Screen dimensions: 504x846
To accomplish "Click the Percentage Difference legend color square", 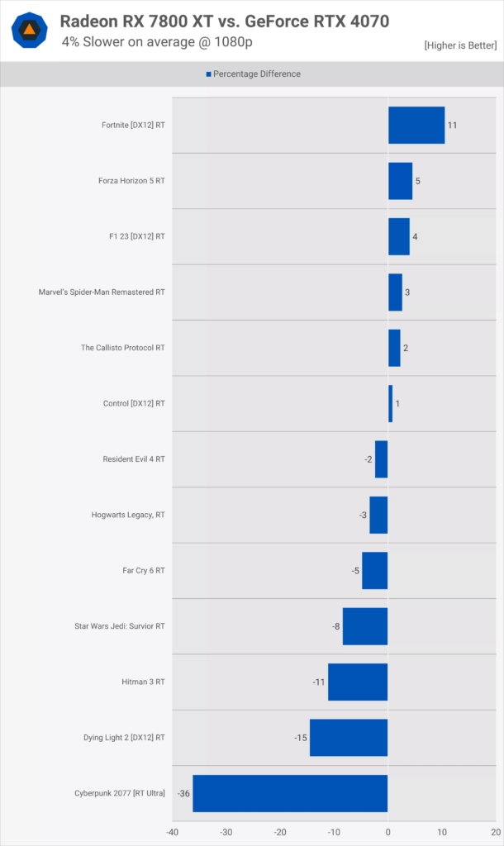I will pos(208,74).
